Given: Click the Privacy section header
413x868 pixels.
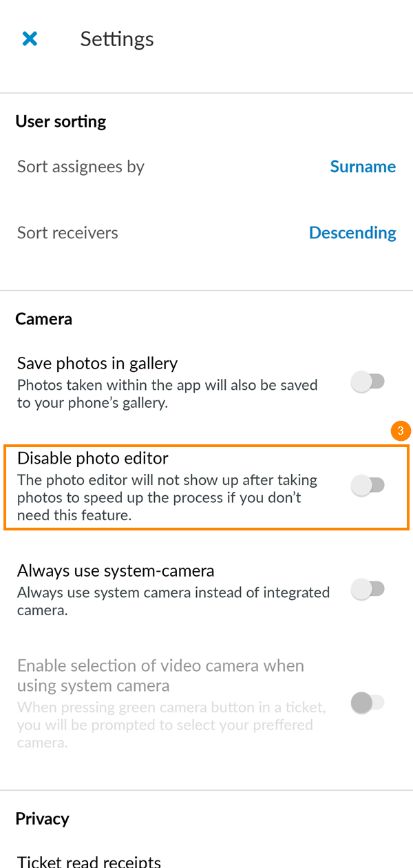Looking at the screenshot, I should point(42,818).
